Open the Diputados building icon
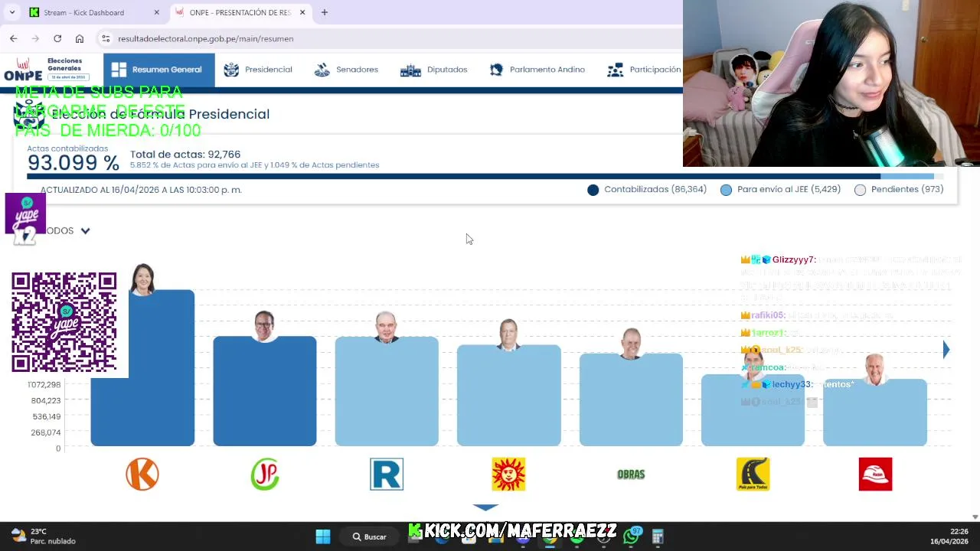 click(x=410, y=70)
